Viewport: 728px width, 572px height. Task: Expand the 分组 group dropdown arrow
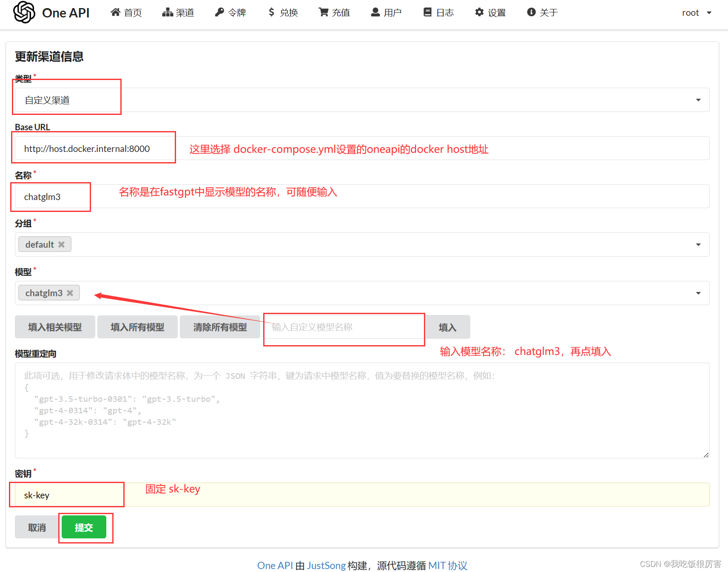coord(698,245)
